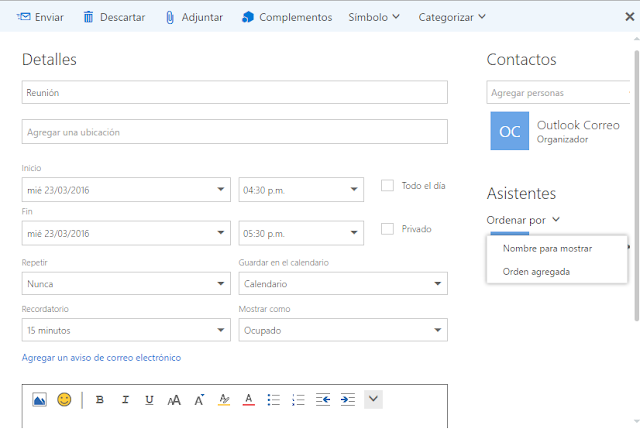Image resolution: width=640 pixels, height=432 pixels.
Task: Click the Enviar button label
Action: [x=49, y=17]
